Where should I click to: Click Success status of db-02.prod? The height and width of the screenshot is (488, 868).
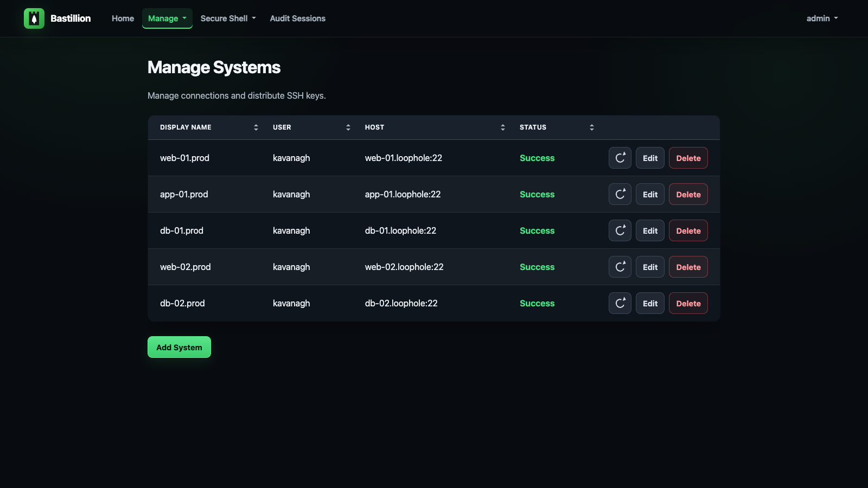click(537, 303)
